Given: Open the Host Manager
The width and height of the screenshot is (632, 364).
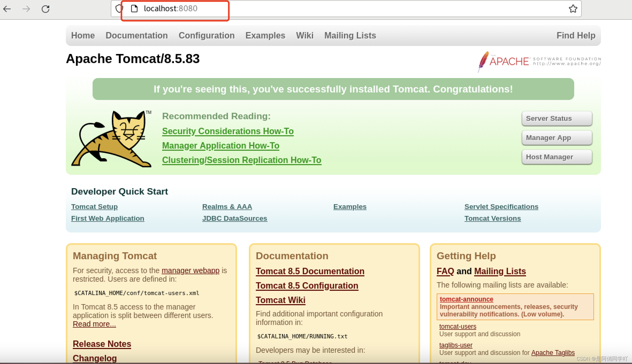Looking at the screenshot, I should [557, 157].
